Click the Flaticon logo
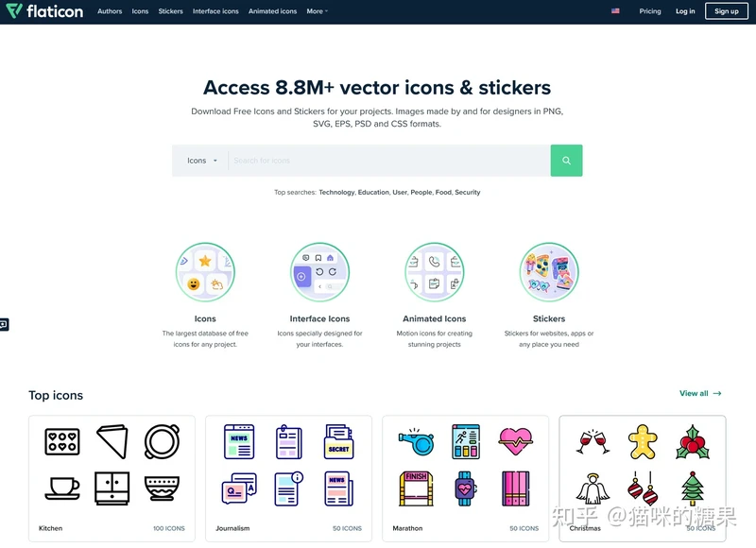The image size is (756, 548). (x=44, y=11)
